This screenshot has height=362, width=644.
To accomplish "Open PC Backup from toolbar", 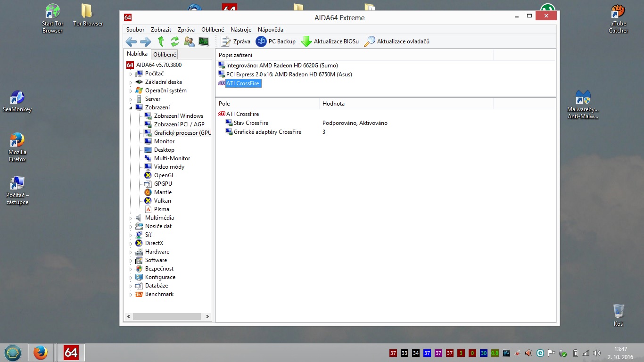I will coord(276,41).
